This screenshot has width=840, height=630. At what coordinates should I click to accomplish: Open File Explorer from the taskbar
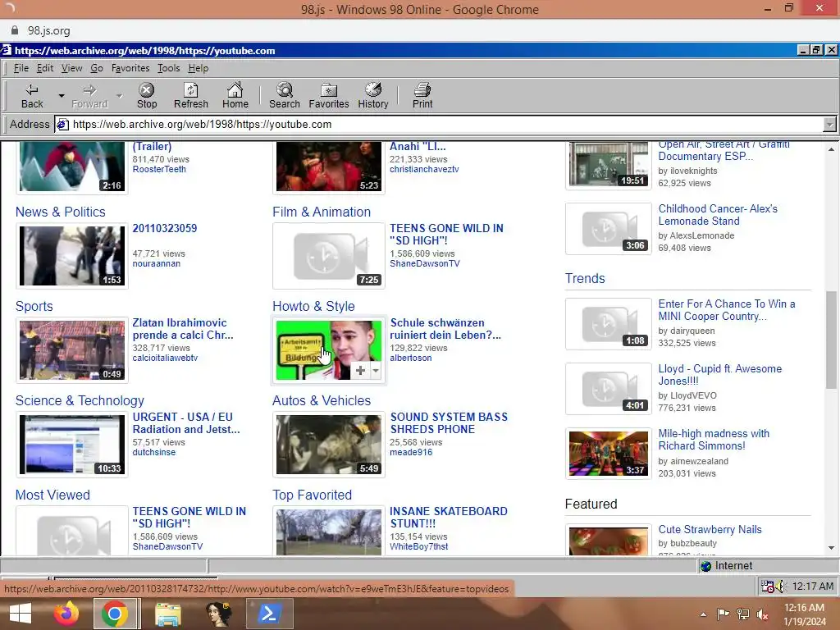167,614
